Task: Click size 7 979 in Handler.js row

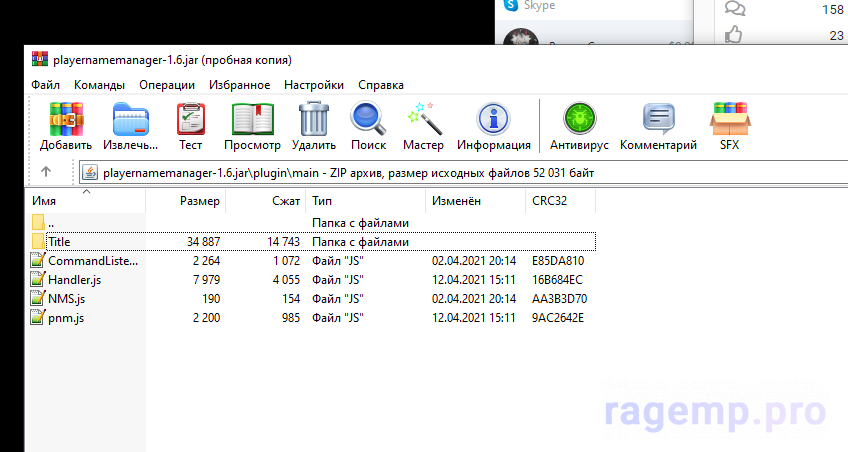Action: click(x=207, y=280)
